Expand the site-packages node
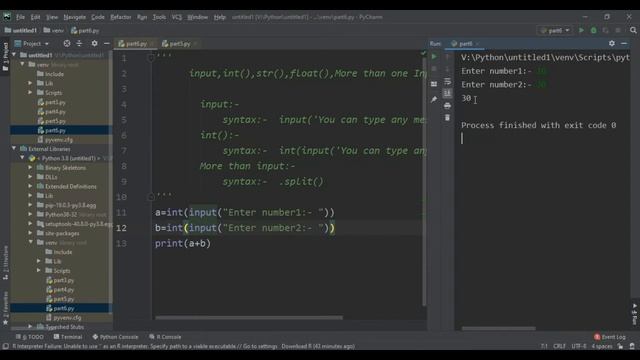 (x=30, y=233)
